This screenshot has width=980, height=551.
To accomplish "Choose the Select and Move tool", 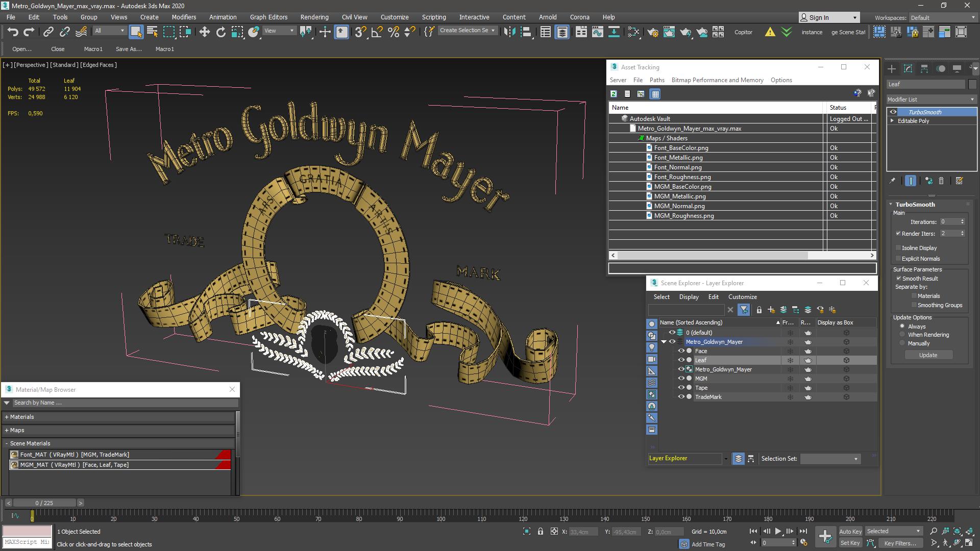I will (204, 32).
